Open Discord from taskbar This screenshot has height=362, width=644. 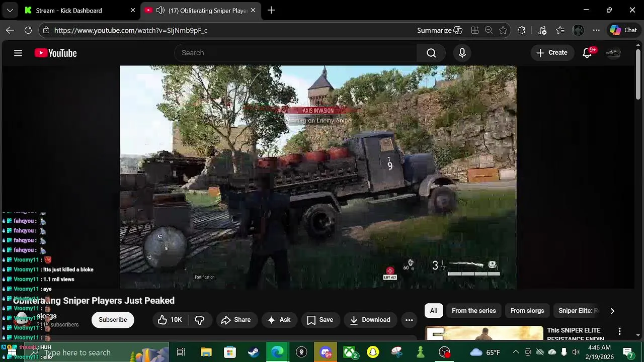tap(326, 352)
